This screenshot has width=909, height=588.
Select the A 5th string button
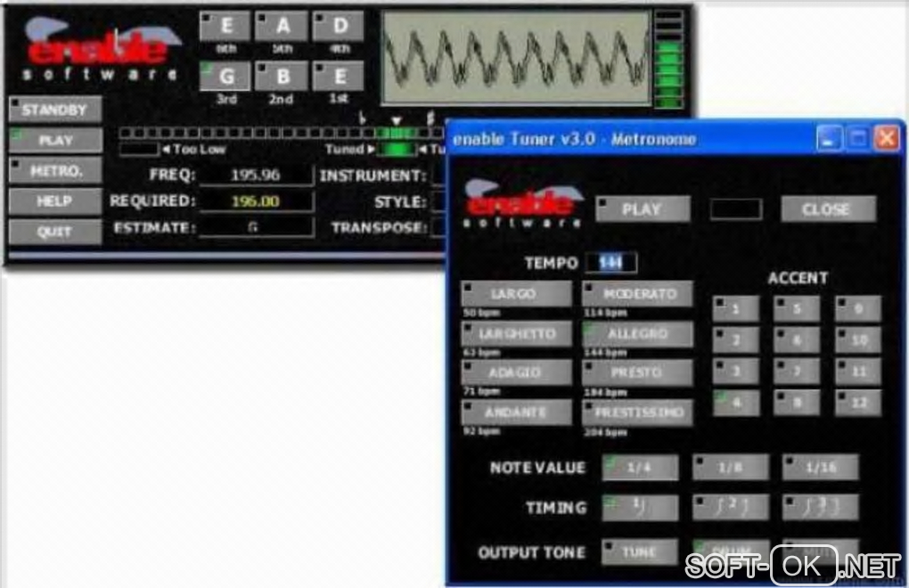[x=281, y=26]
